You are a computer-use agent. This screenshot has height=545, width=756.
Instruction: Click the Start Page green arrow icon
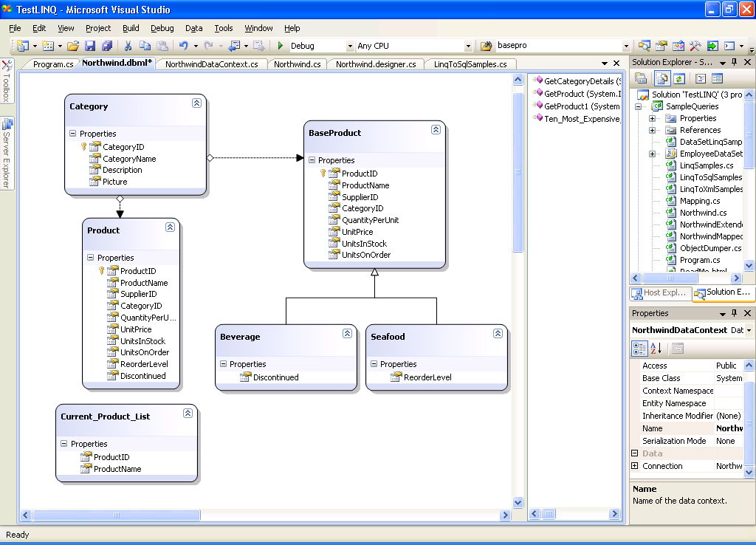[712, 46]
